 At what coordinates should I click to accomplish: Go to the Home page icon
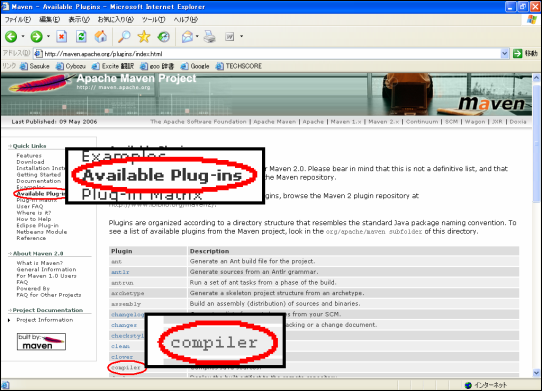click(101, 36)
